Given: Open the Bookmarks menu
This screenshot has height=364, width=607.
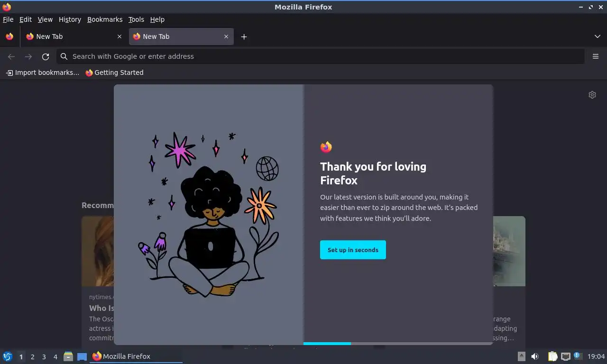Looking at the screenshot, I should point(105,19).
